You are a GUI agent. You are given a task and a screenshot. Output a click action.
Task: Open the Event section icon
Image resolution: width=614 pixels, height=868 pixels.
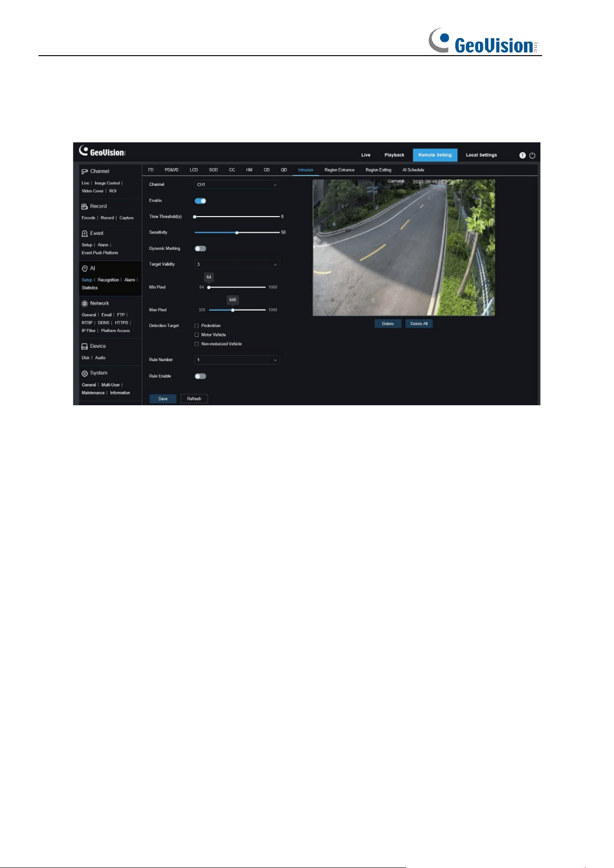[x=84, y=234]
